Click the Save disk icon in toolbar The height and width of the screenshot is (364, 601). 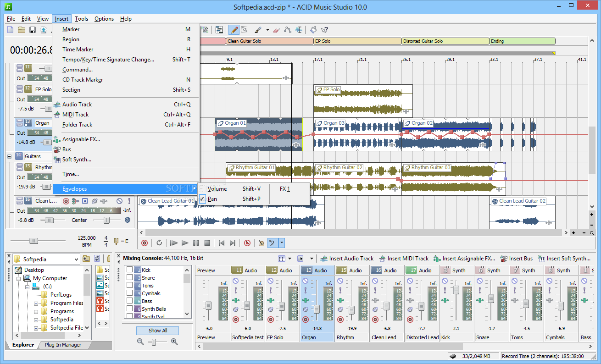[x=33, y=30]
